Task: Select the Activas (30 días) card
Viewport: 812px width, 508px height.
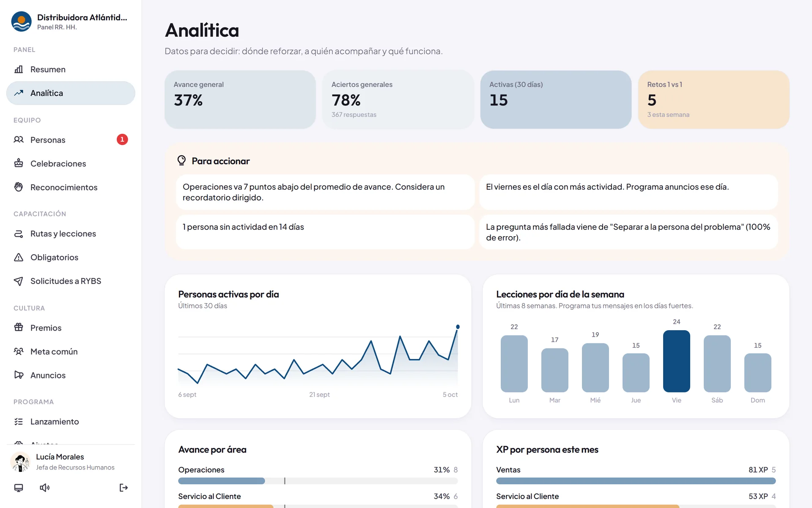Action: pyautogui.click(x=556, y=99)
